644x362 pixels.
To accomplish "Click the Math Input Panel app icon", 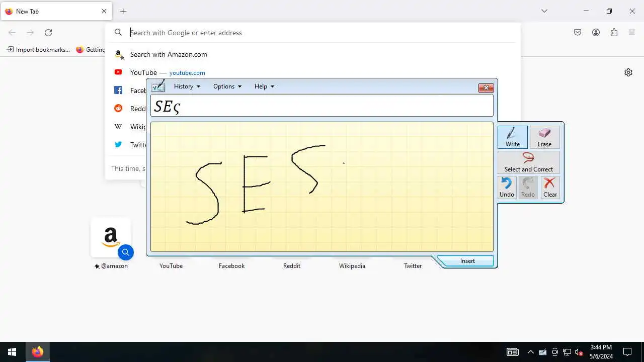I will (x=158, y=86).
